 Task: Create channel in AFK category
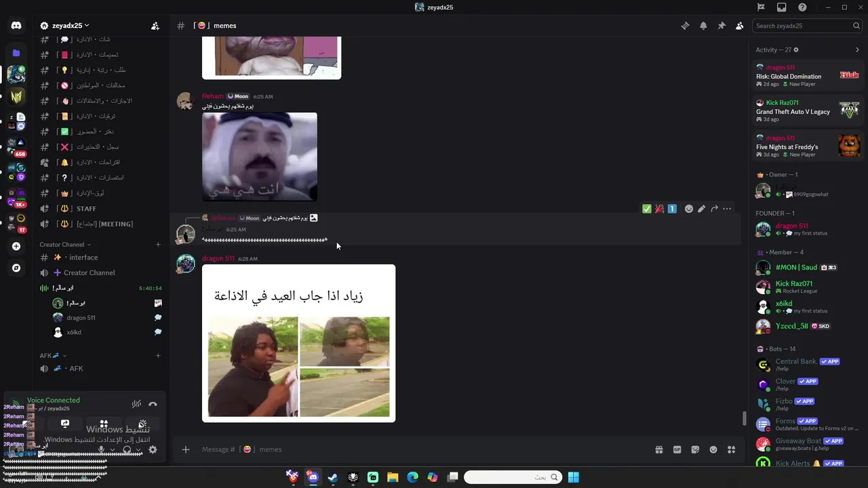158,356
